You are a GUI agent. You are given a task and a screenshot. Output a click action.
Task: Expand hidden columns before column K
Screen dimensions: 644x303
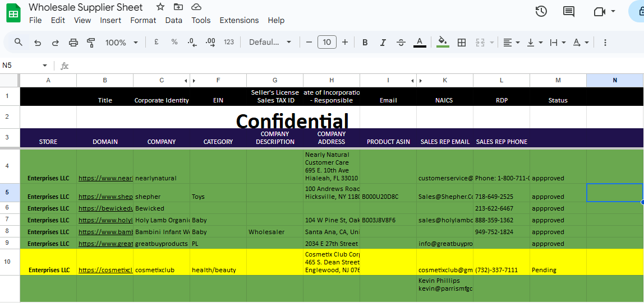[x=421, y=81]
